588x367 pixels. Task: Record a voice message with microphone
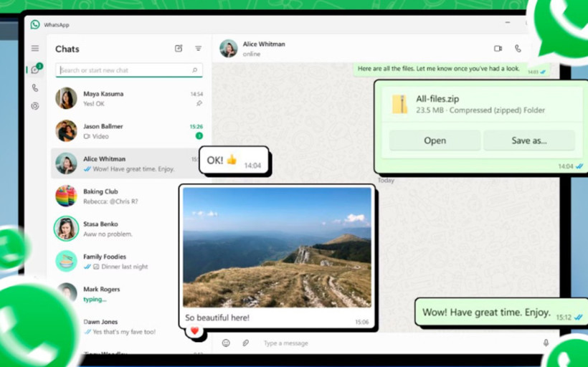[x=546, y=343]
